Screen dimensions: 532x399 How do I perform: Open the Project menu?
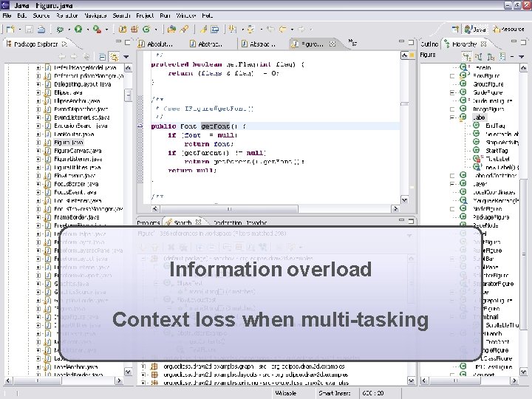pos(145,16)
